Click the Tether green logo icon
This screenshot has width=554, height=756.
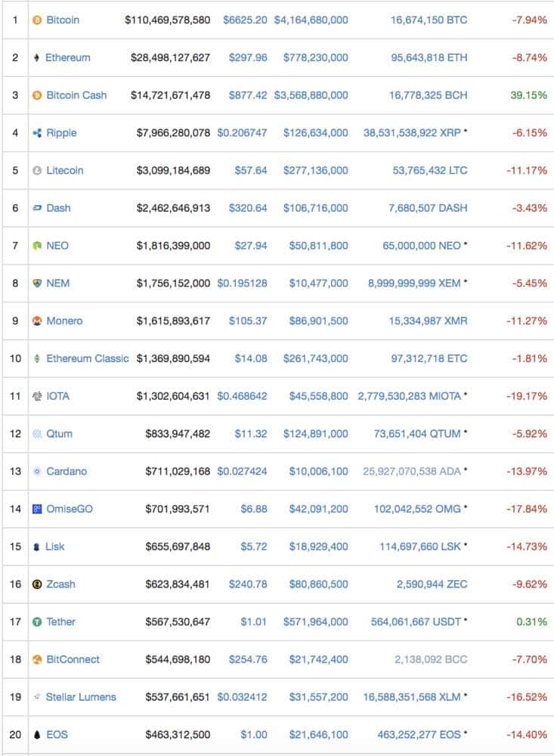37,622
